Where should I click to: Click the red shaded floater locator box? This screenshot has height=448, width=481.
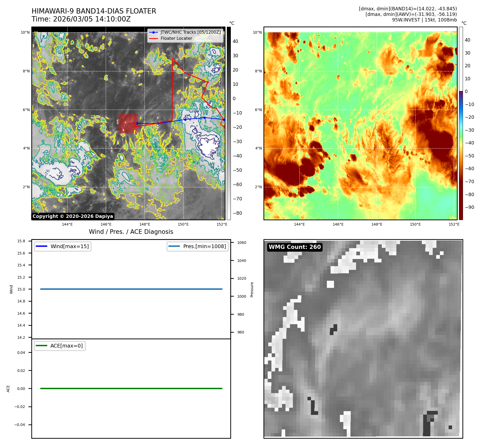[x=128, y=123]
